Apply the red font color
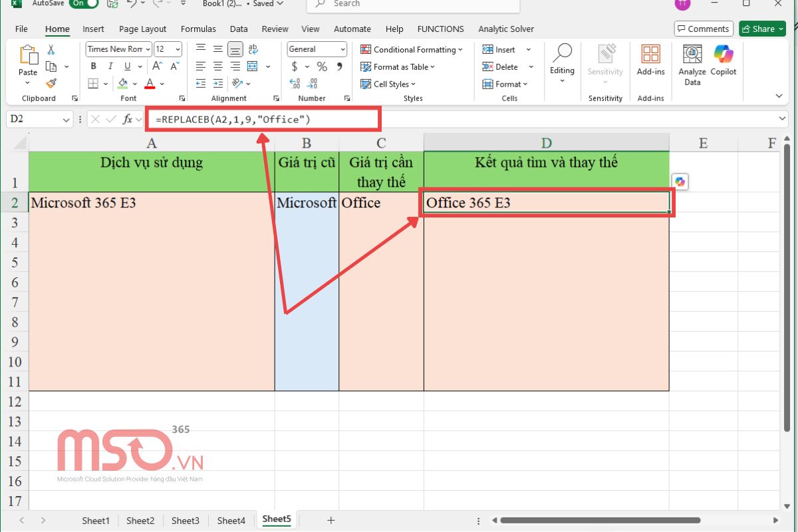 coord(150,84)
